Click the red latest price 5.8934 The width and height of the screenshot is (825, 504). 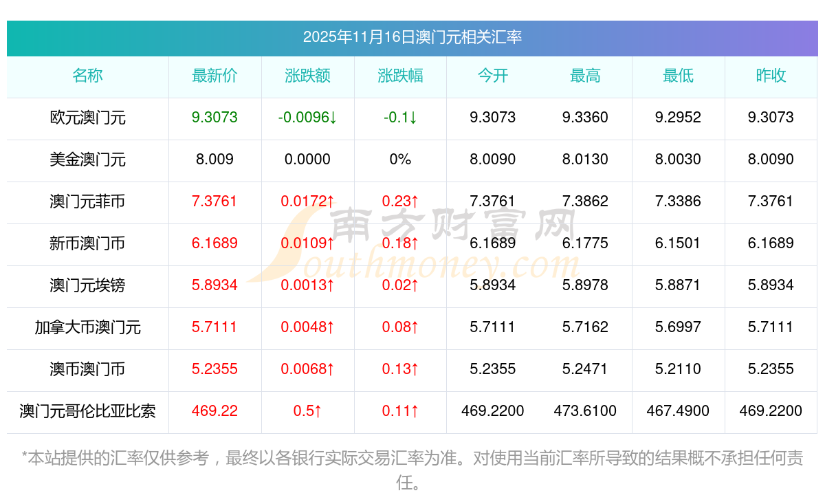point(214,285)
